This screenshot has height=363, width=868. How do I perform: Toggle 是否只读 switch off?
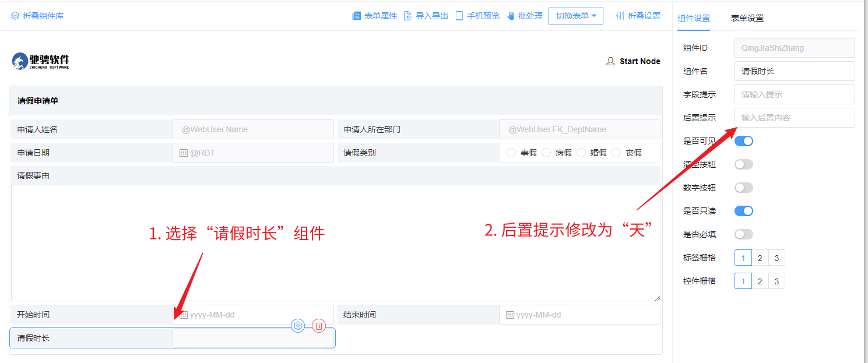click(744, 211)
